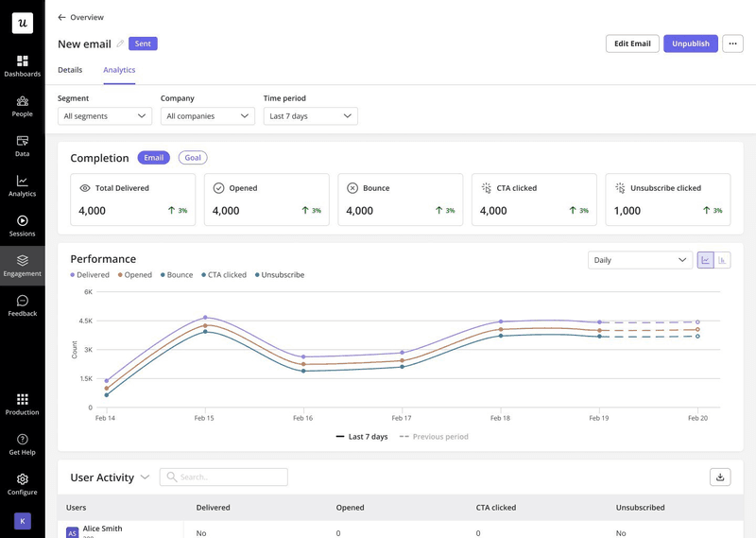Screen dimensions: 756x538
Task: Open the three-dots more options menu
Action: [732, 43]
